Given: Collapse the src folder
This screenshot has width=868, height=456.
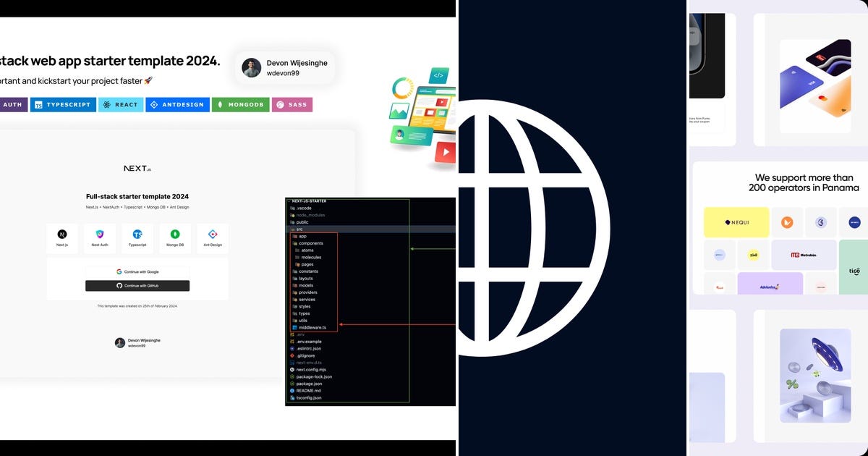Looking at the screenshot, I should point(298,229).
